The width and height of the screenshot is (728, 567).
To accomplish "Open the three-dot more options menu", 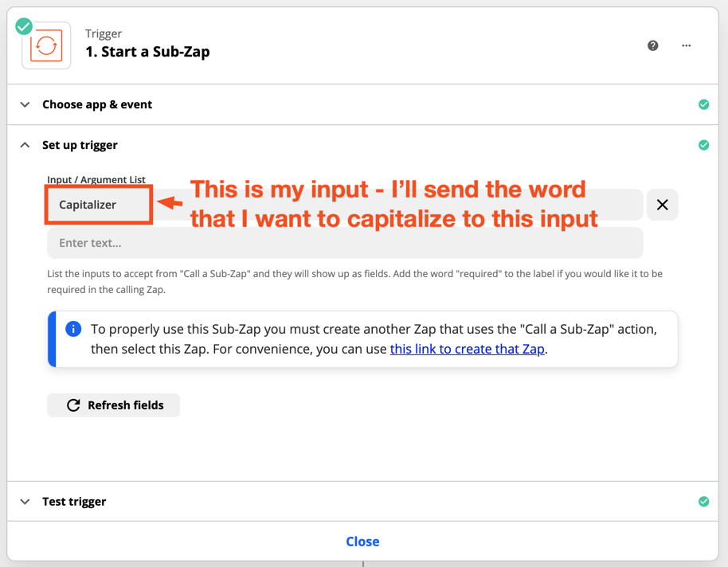I will 687,45.
